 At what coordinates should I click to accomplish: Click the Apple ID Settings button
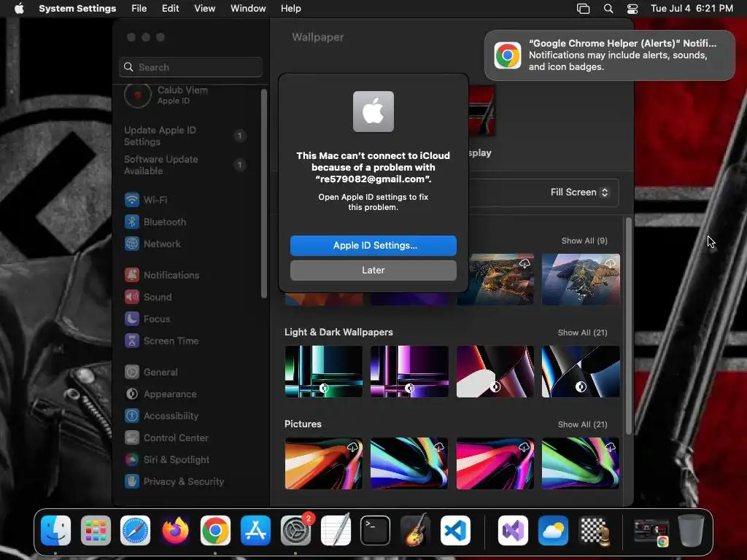[x=373, y=245]
